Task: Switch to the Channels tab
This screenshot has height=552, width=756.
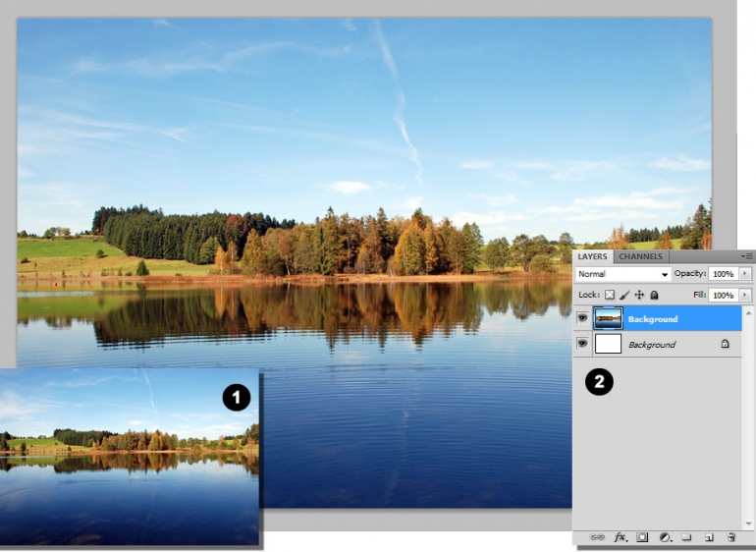Action: click(640, 256)
